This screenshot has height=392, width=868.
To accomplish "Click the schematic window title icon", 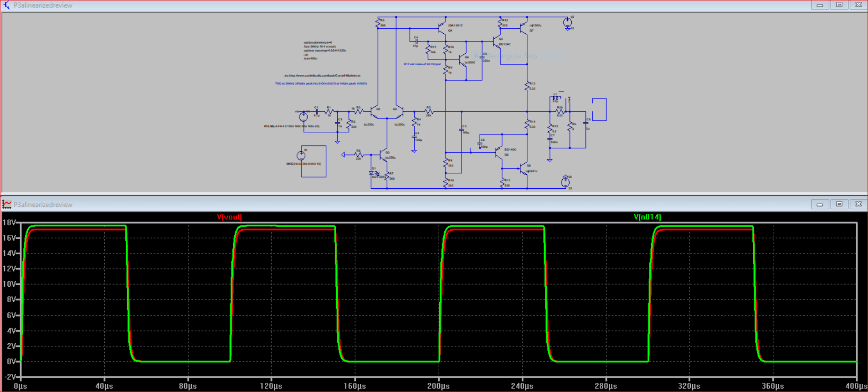I will point(6,5).
